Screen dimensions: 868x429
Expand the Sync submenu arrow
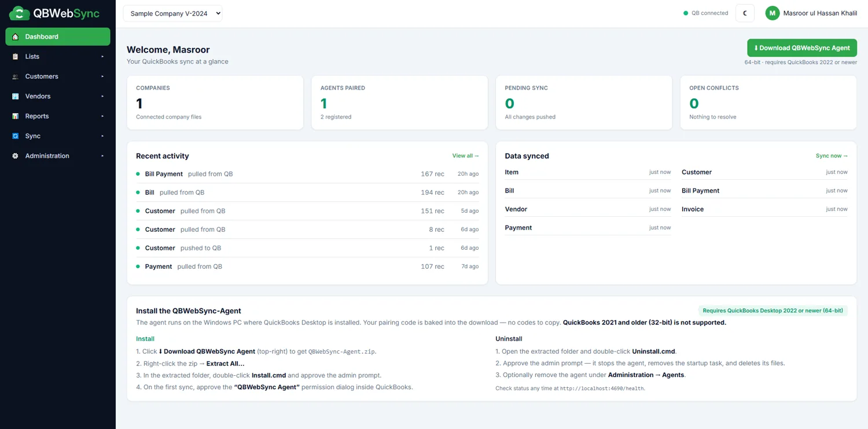click(102, 136)
